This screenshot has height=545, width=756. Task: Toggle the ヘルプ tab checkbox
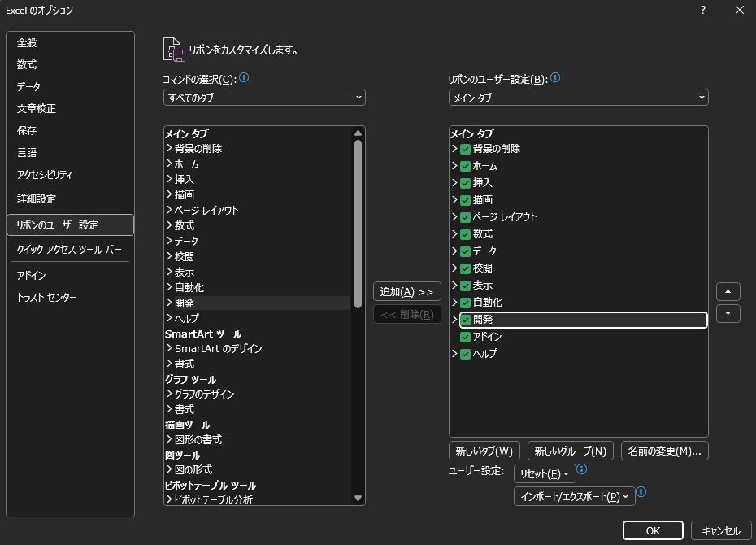tap(465, 354)
